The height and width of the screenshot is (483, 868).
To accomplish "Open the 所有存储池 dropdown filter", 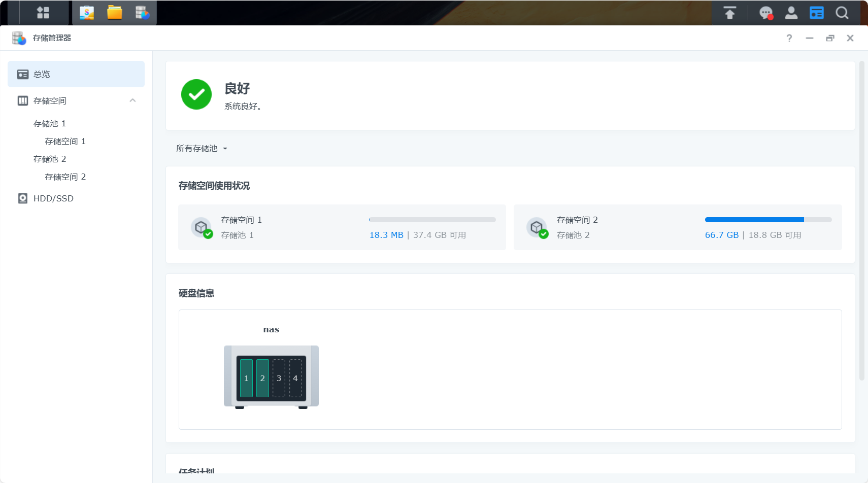I will [202, 149].
